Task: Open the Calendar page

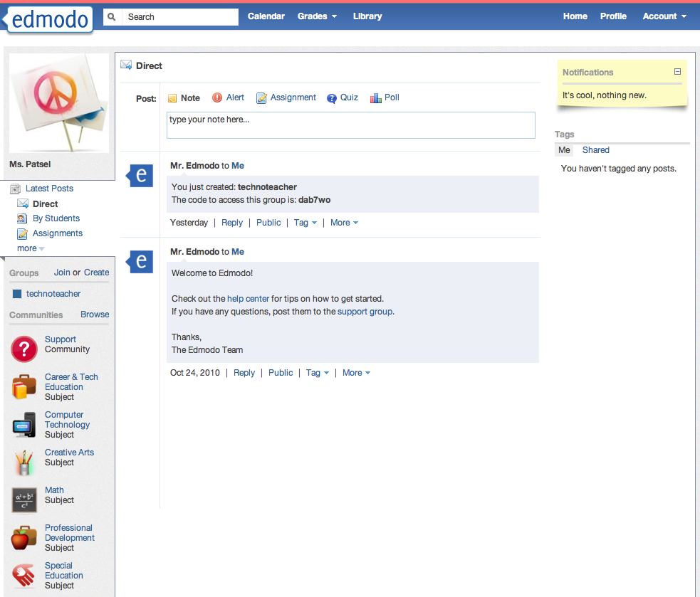Action: [266, 16]
